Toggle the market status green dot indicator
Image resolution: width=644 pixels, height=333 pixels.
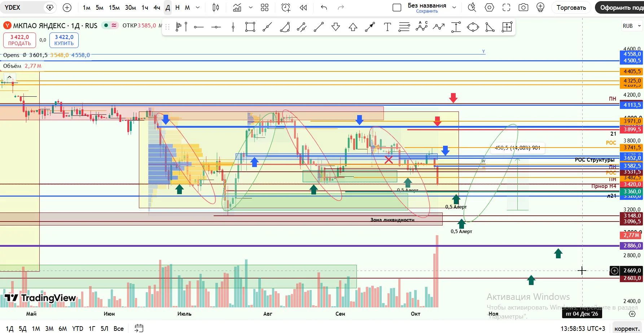[106, 25]
